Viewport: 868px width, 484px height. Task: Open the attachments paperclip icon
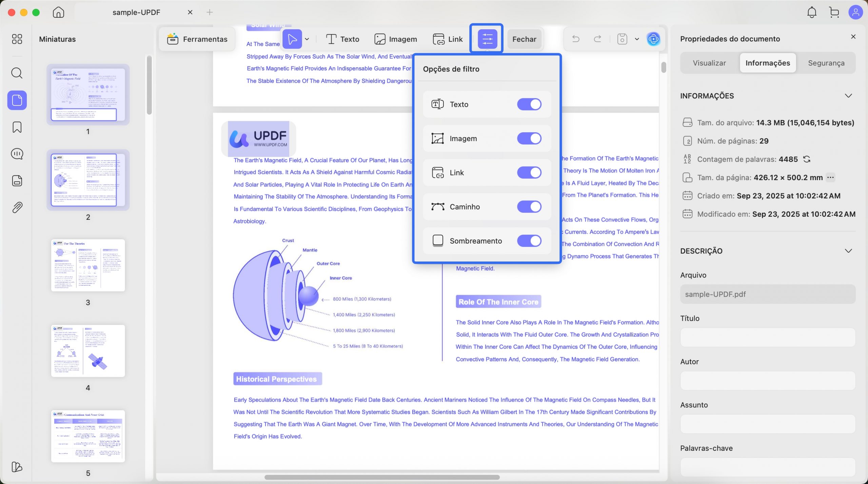(x=17, y=207)
